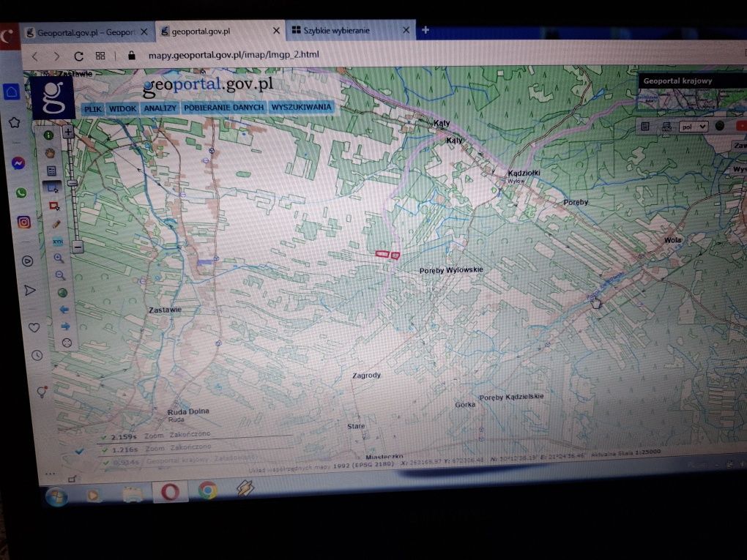
Task: Open the ANALIZY menu
Action: 160,108
